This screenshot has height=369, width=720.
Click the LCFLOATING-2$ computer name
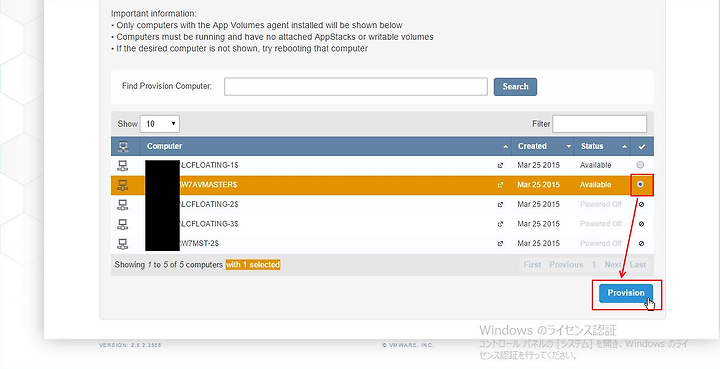209,204
